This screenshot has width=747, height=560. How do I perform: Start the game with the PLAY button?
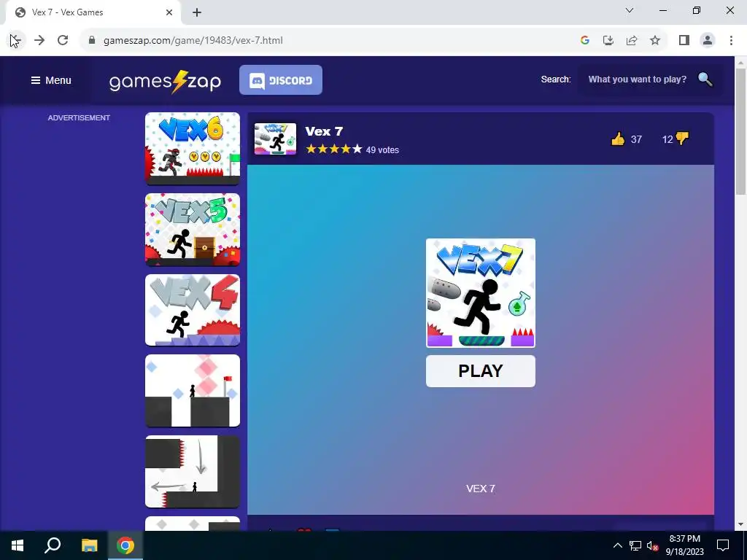point(480,371)
